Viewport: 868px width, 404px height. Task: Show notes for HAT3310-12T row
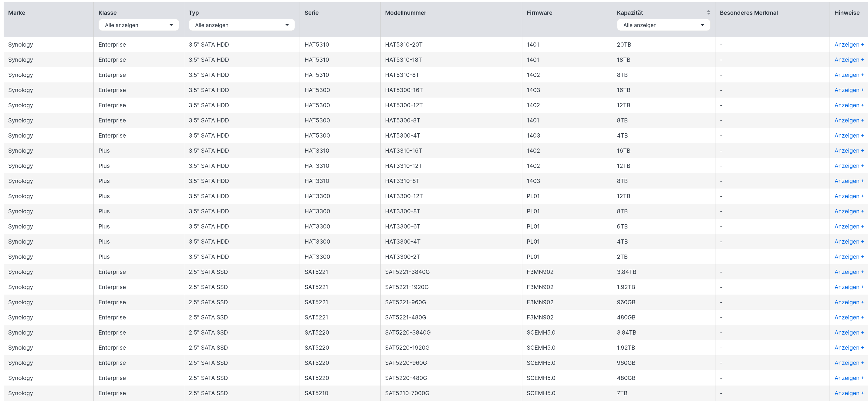849,166
